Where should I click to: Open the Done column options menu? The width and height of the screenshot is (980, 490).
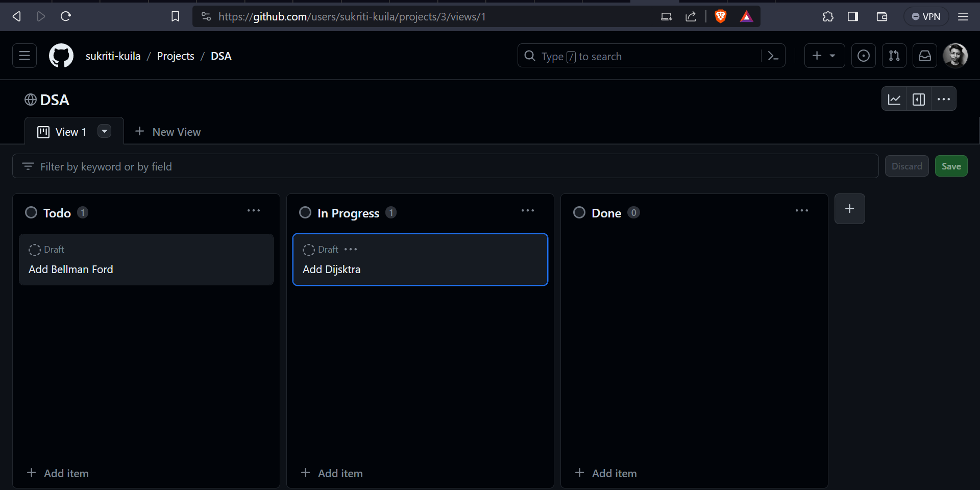(802, 210)
